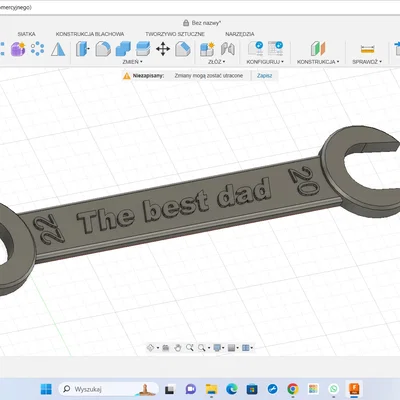
Task: Click the Zoom Window magnifier icon
Action: pos(202,348)
